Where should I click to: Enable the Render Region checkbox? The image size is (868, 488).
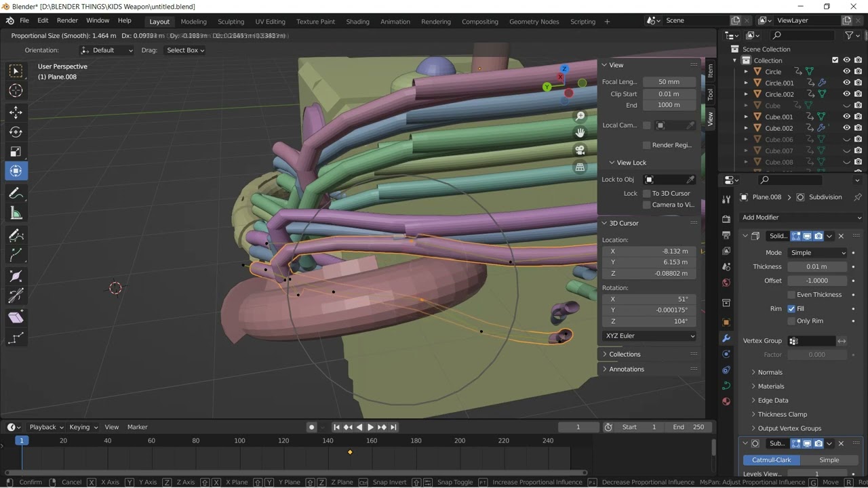tap(646, 145)
